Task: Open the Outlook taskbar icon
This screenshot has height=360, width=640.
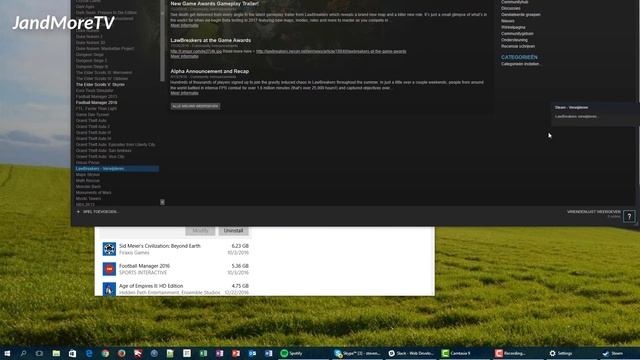Action: 252,353
